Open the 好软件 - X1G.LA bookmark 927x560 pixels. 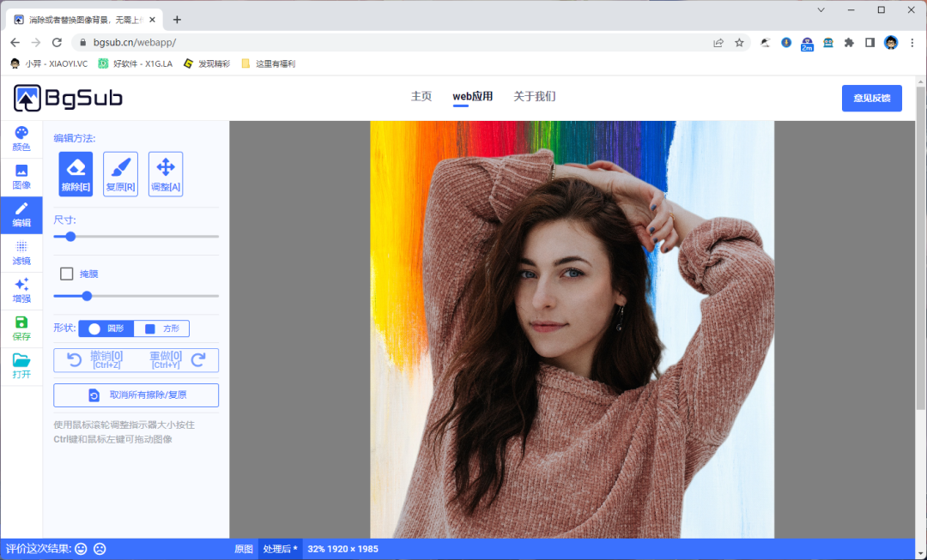(136, 63)
